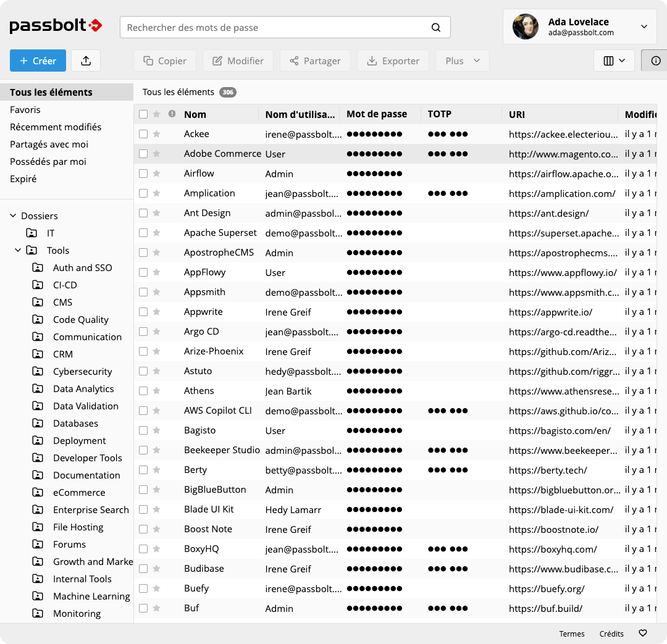Click the Modifier button
667x644 pixels.
238,61
